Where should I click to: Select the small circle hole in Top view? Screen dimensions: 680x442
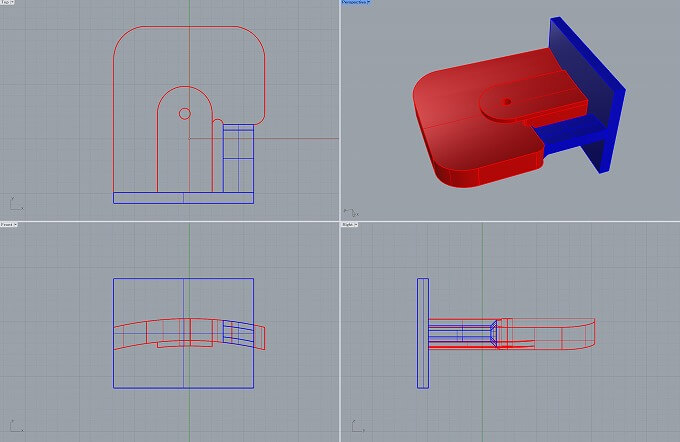click(x=184, y=114)
